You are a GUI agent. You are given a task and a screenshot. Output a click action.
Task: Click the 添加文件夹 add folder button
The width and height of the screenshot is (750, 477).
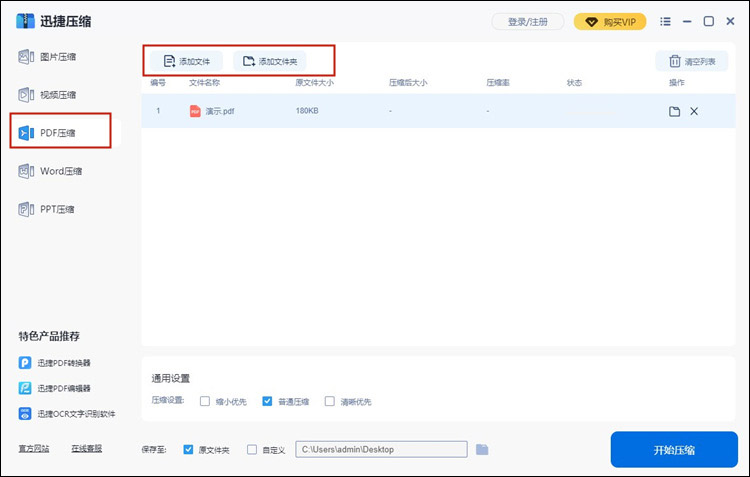270,61
